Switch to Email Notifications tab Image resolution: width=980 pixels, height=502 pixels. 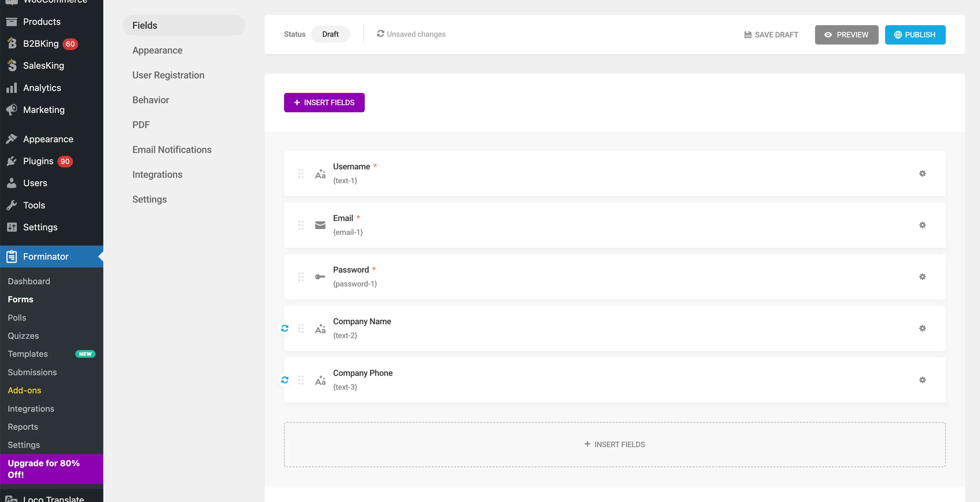pyautogui.click(x=172, y=149)
